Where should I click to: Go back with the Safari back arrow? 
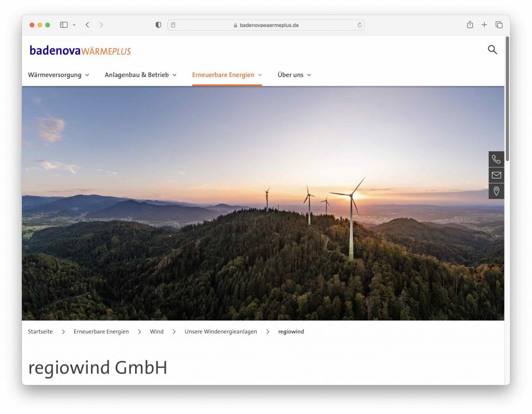point(87,25)
